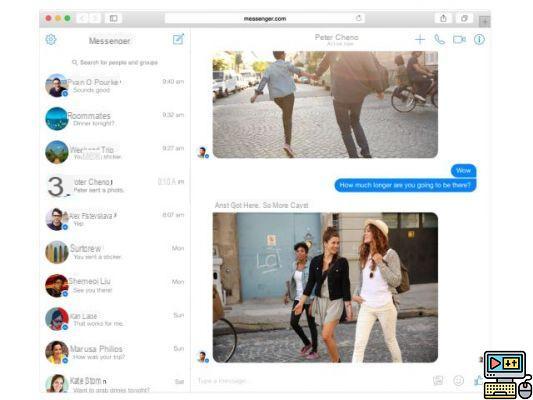The image size is (533, 400).
Task: Send a thumbs-up like
Action: click(x=479, y=380)
